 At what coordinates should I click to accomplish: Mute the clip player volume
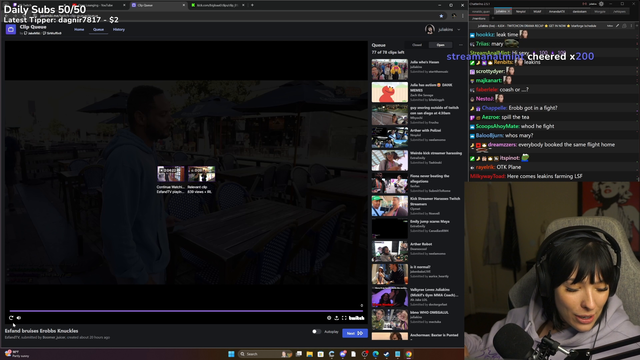pos(19,318)
